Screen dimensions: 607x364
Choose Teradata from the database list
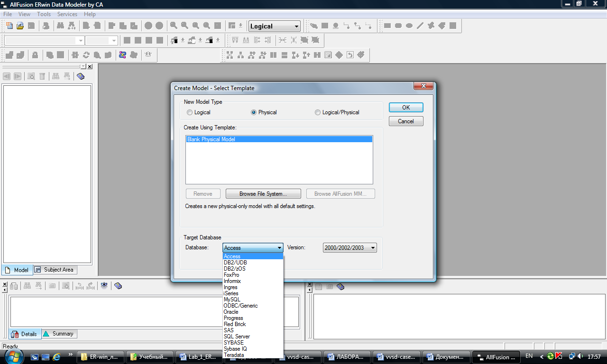click(253, 355)
